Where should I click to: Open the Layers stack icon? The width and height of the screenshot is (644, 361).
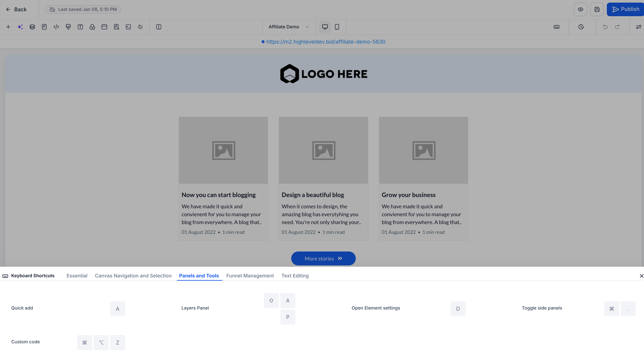[x=32, y=27]
